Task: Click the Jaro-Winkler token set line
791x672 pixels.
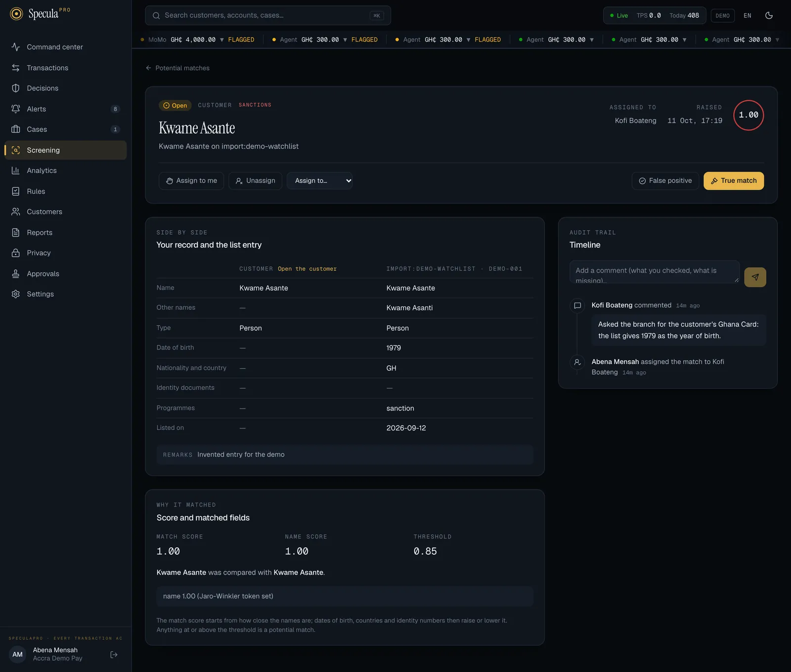Action: coord(345,596)
